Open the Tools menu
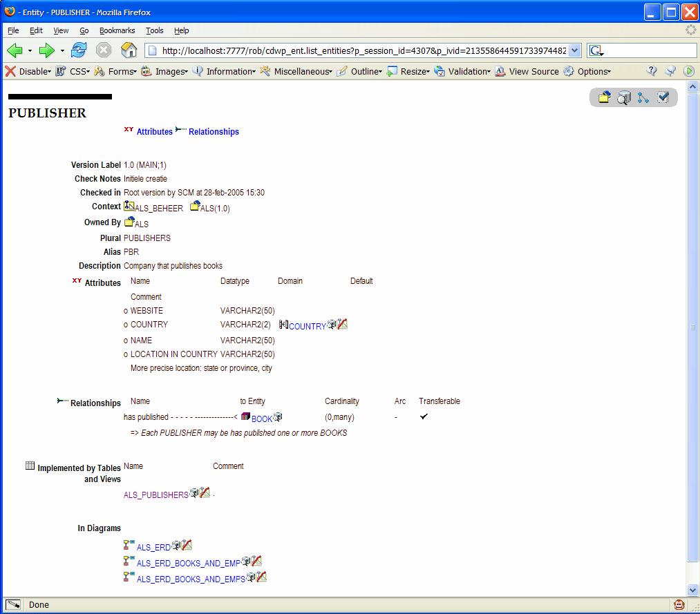This screenshot has height=614, width=700. click(x=154, y=30)
